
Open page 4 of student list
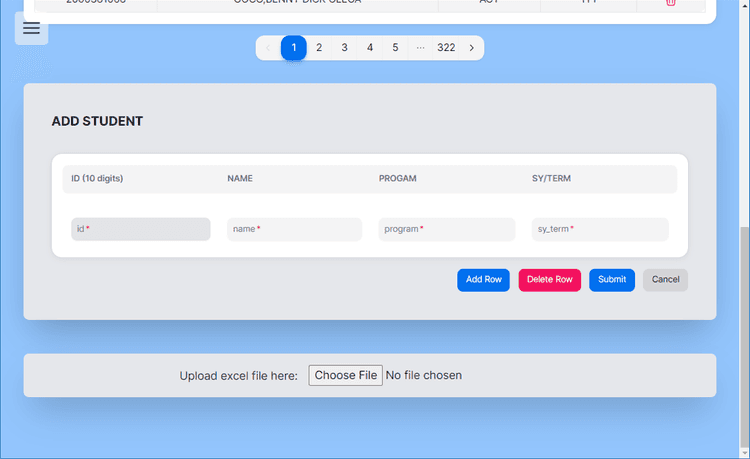(x=370, y=48)
